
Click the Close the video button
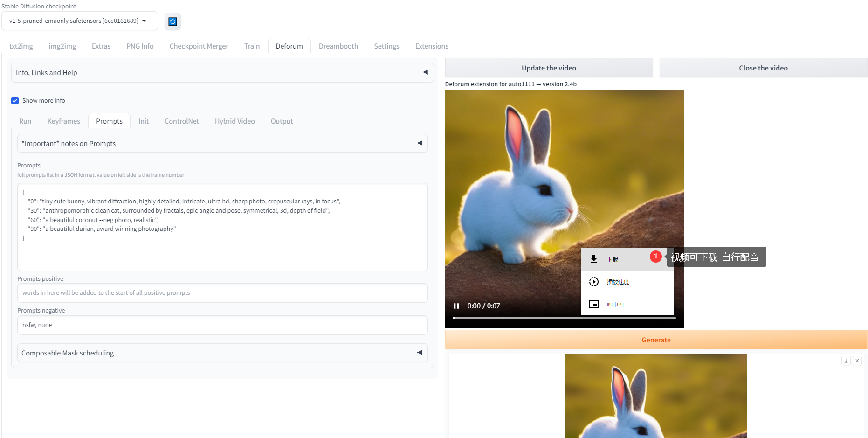tap(764, 68)
